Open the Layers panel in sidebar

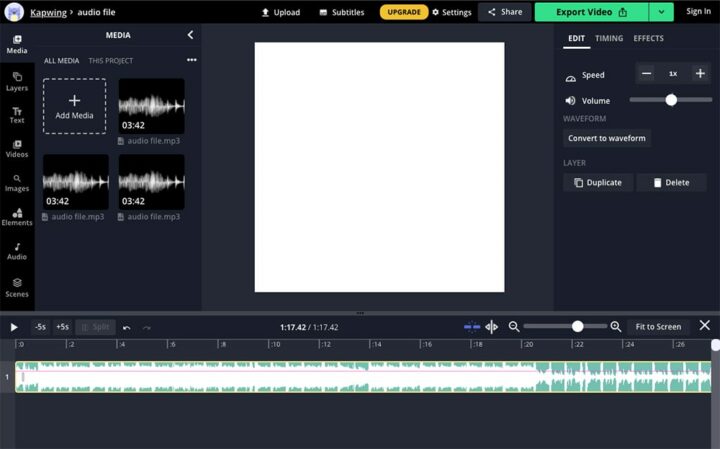[x=17, y=80]
